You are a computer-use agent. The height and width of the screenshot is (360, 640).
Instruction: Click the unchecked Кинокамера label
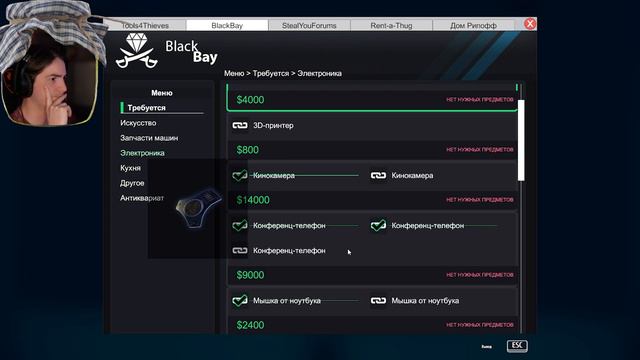(412, 176)
